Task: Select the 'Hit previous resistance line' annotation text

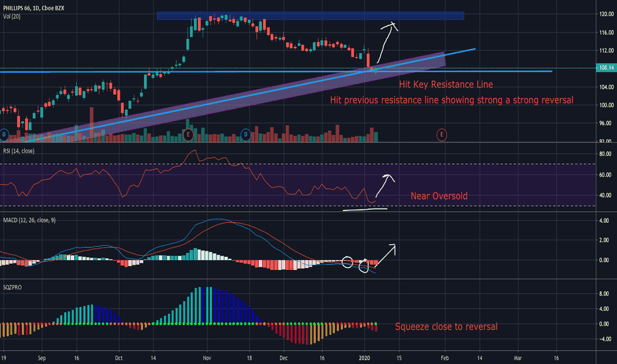Action: (x=451, y=100)
